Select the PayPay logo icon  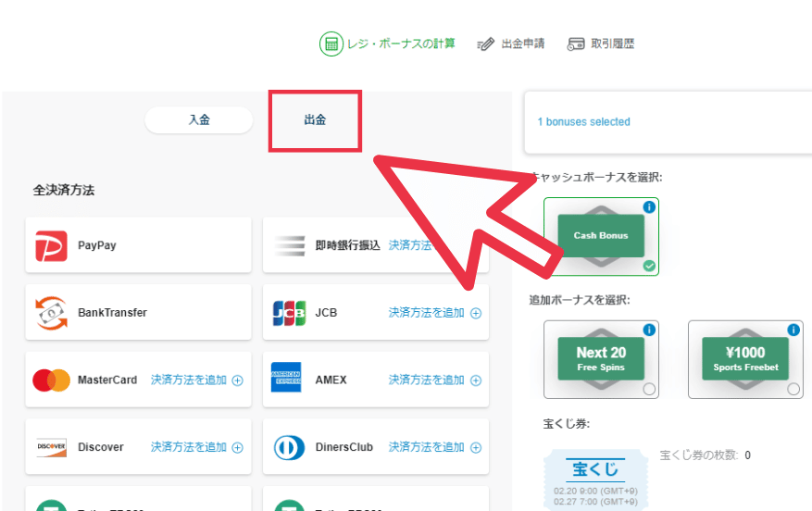(x=51, y=246)
